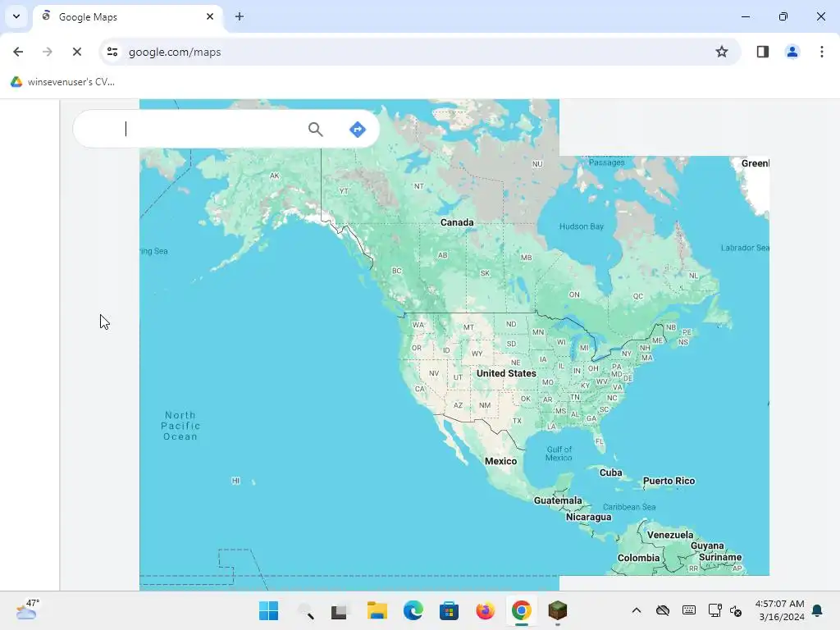The image size is (840, 630).
Task: Click the North Pacific Ocean label
Action: pyautogui.click(x=180, y=426)
